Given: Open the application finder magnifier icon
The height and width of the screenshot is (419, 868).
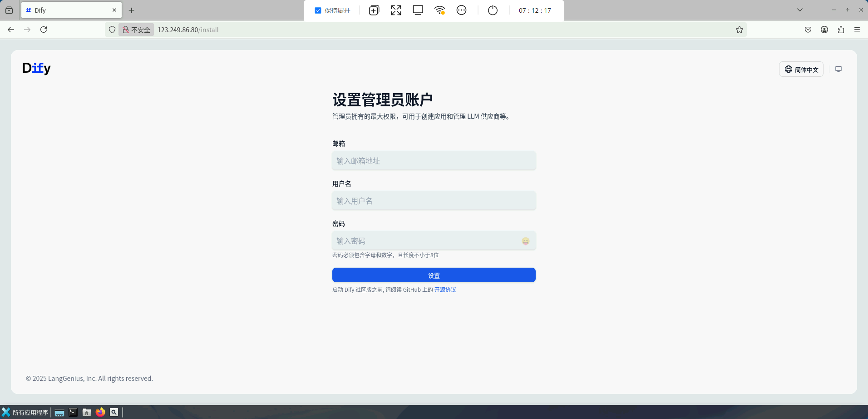Looking at the screenshot, I should point(114,412).
